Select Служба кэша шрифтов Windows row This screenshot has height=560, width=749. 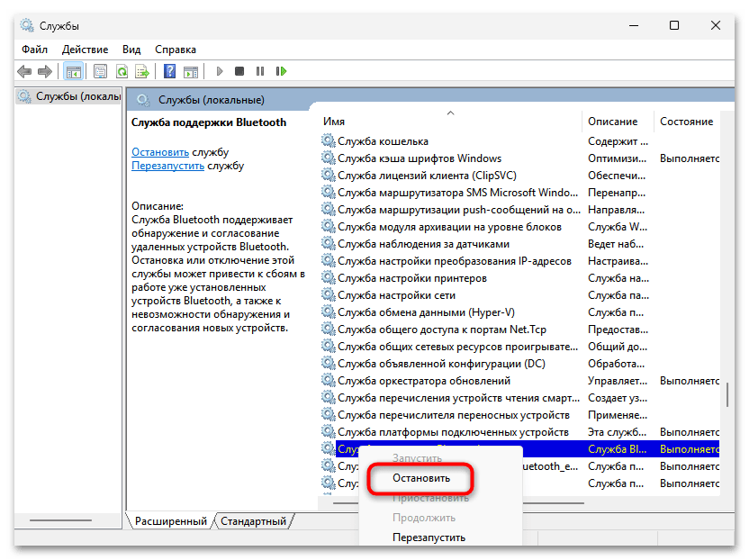(x=519, y=158)
